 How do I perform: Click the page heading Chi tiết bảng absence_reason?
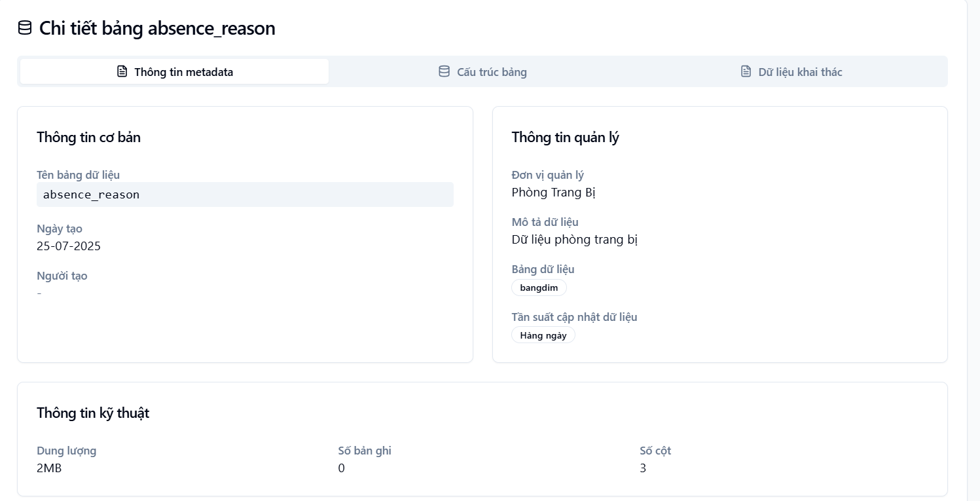pos(157,28)
